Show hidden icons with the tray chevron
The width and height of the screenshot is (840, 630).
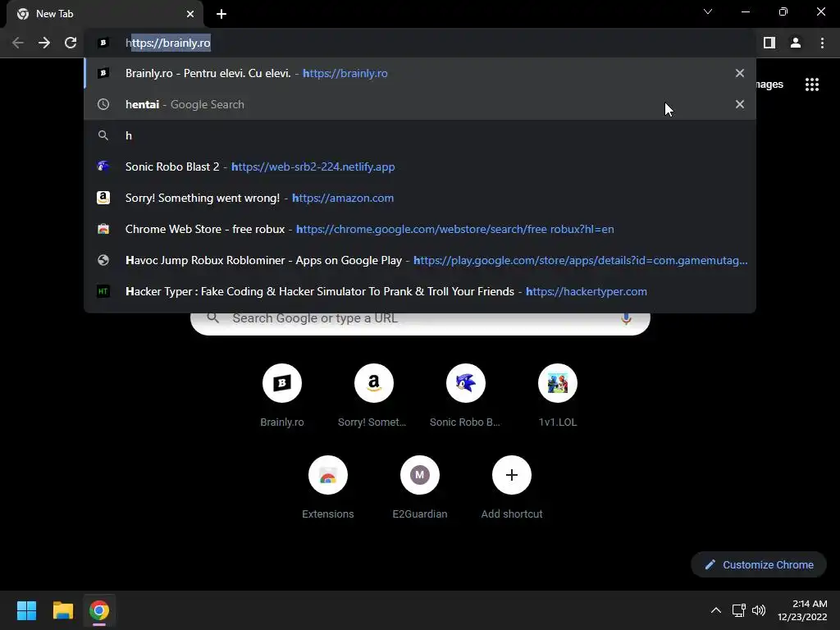coord(715,610)
